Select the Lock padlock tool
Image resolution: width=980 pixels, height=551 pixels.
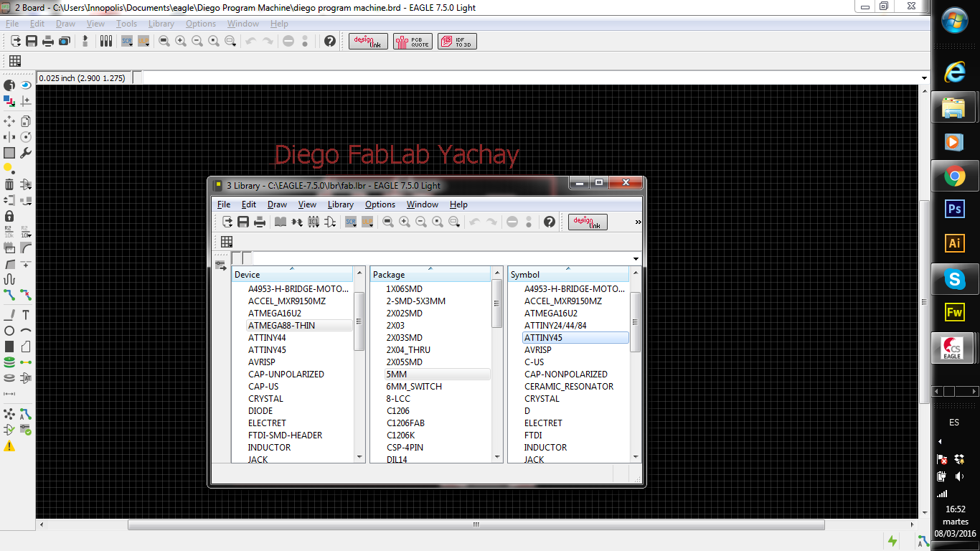[x=9, y=216]
